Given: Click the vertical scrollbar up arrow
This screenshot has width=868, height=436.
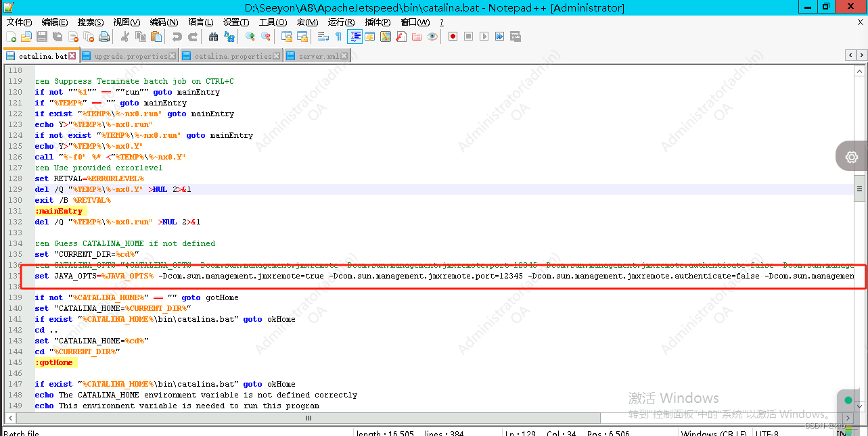Looking at the screenshot, I should coord(860,70).
